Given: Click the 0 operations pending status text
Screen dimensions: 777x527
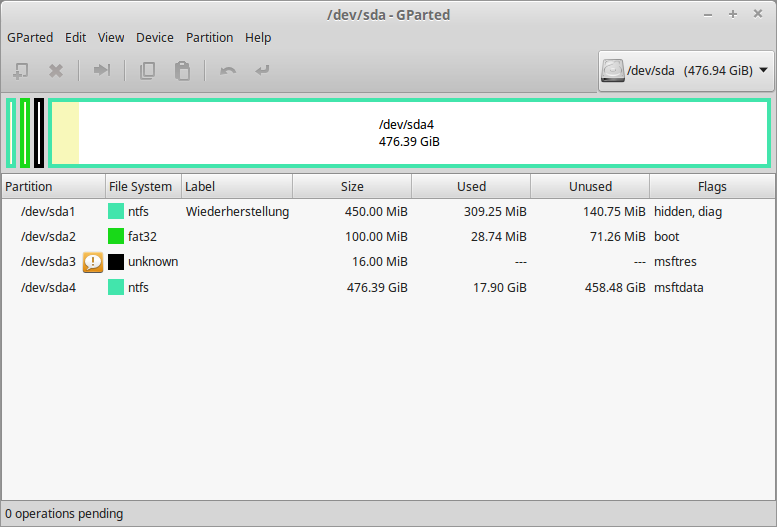Looking at the screenshot, I should (x=64, y=514).
